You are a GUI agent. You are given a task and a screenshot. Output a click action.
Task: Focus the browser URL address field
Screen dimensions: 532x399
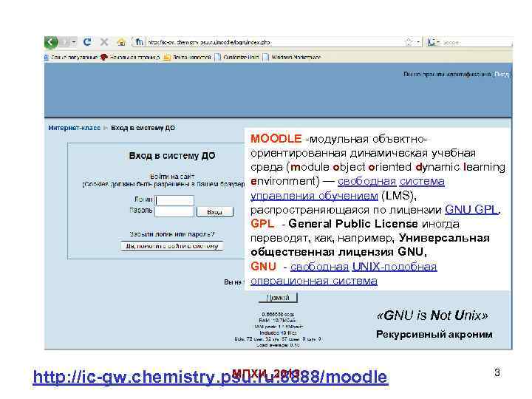click(x=275, y=42)
